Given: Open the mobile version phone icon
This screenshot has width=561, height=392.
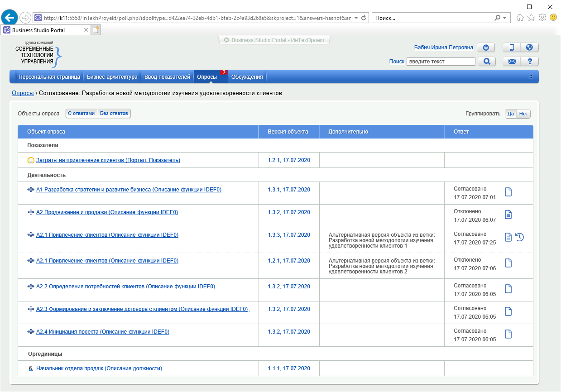Looking at the screenshot, I should coord(512,48).
